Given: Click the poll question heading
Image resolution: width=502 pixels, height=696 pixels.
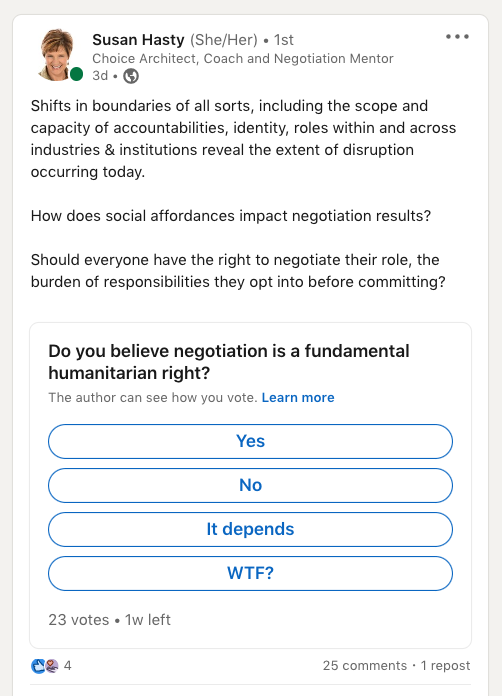Looking at the screenshot, I should click(229, 362).
